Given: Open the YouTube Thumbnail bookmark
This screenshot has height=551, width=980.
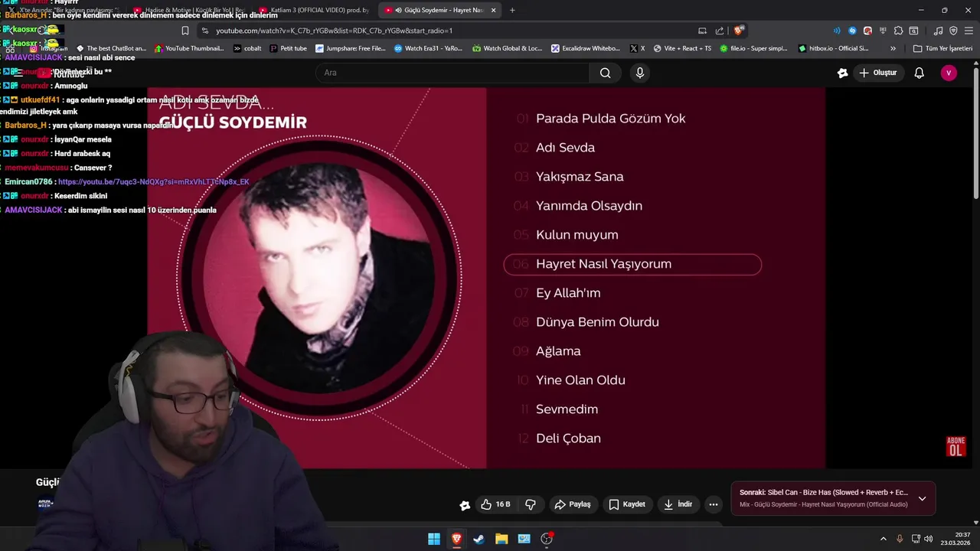Looking at the screenshot, I should 189,48.
